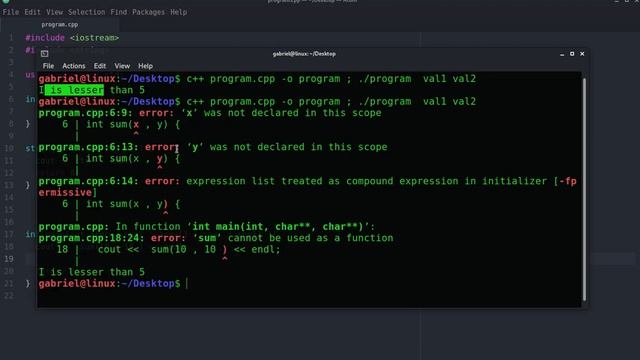Click the terminal title 'gabriel@linux: ~/Desktop'
Viewport: 640px width, 360px height.
[304, 54]
